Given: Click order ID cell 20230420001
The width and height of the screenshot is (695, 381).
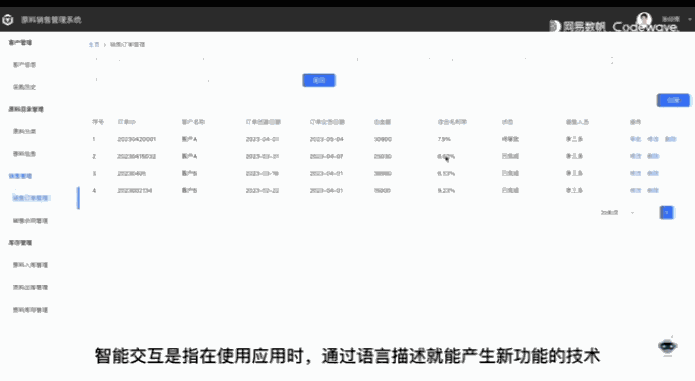Looking at the screenshot, I should pyautogui.click(x=137, y=139).
